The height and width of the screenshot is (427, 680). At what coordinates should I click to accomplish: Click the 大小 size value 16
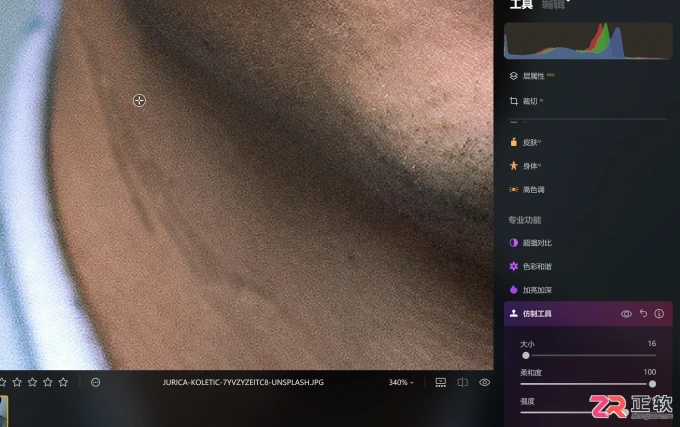(x=652, y=343)
